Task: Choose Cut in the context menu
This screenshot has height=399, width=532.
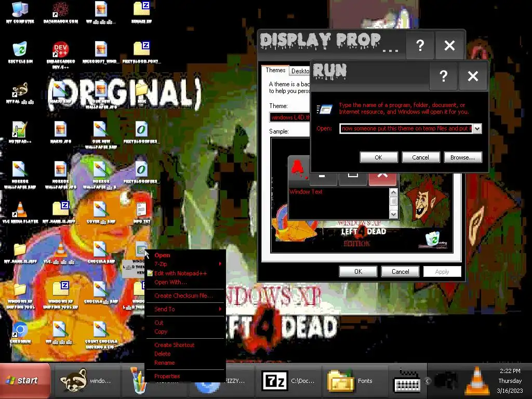Action: tap(185, 323)
